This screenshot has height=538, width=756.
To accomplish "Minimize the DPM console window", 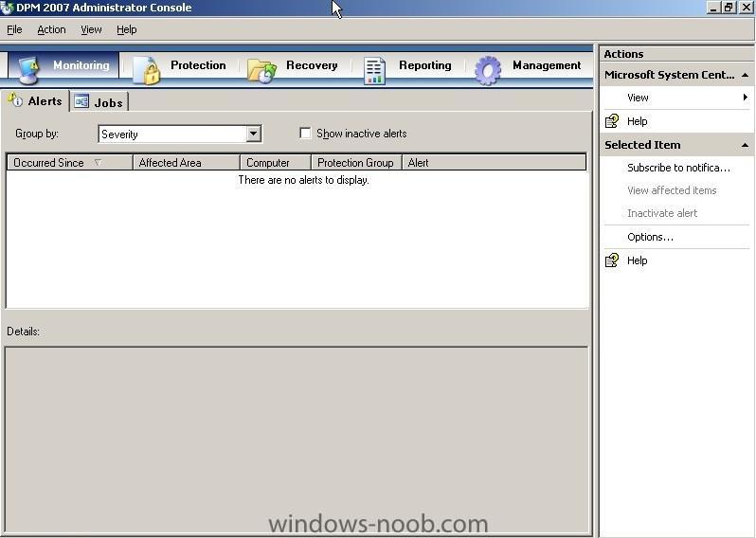I will pyautogui.click(x=713, y=8).
